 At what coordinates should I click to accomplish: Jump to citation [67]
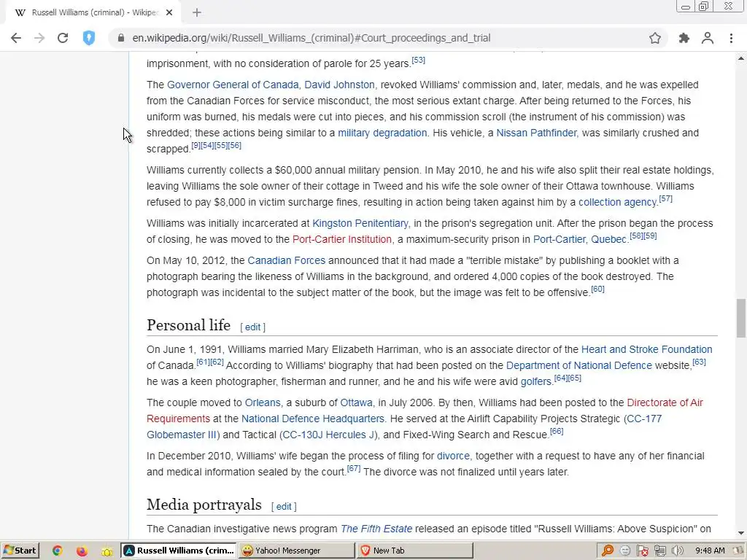tap(354, 469)
